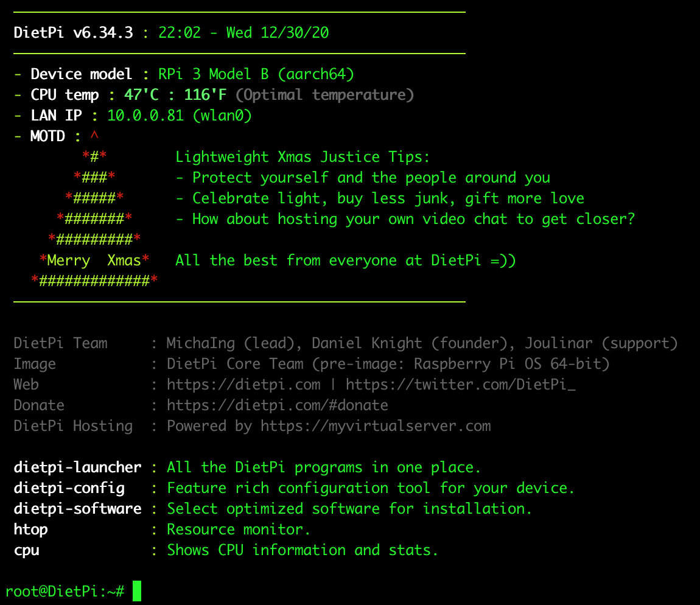Viewport: 700px width, 605px height.
Task: Click the 'dietpi-config' command name
Action: pyautogui.click(x=69, y=488)
